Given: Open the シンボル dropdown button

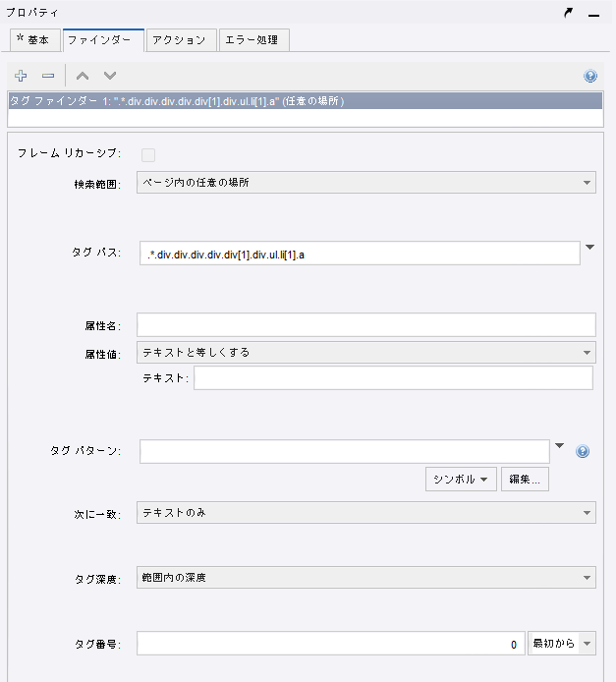Looking at the screenshot, I should tap(461, 480).
